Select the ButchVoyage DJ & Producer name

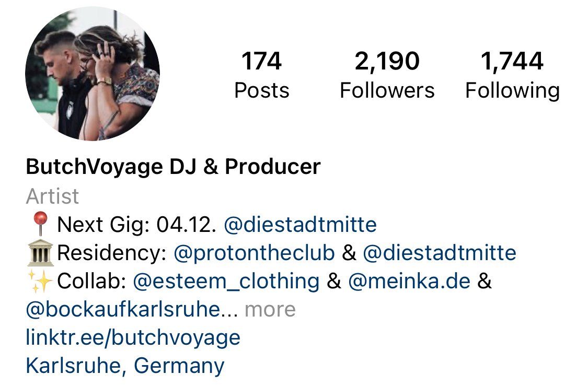173,167
